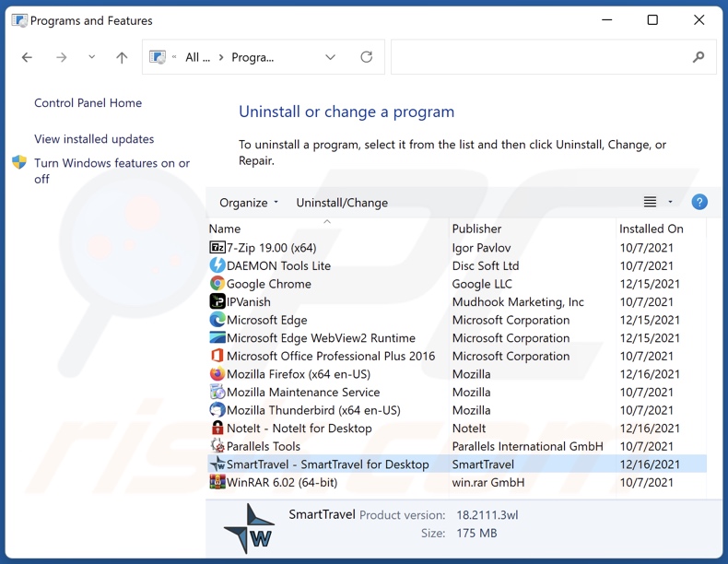Go forward with the right arrow
The width and height of the screenshot is (728, 564).
pos(62,57)
